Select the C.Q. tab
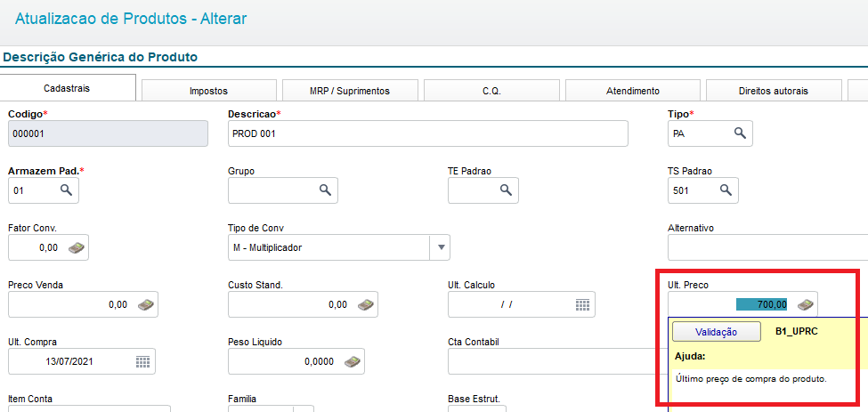 pyautogui.click(x=491, y=91)
